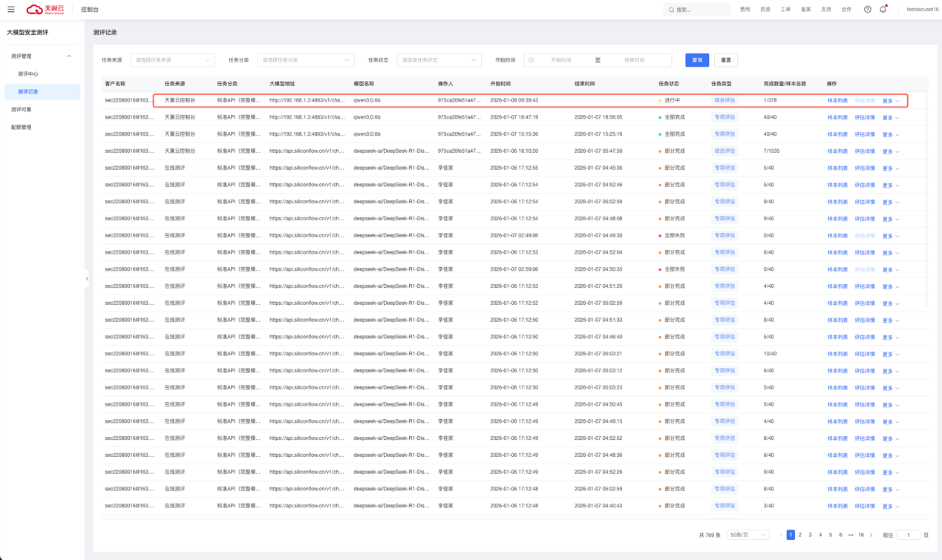Open the hamburger menu icon
This screenshot has width=942, height=560.
pyautogui.click(x=11, y=10)
